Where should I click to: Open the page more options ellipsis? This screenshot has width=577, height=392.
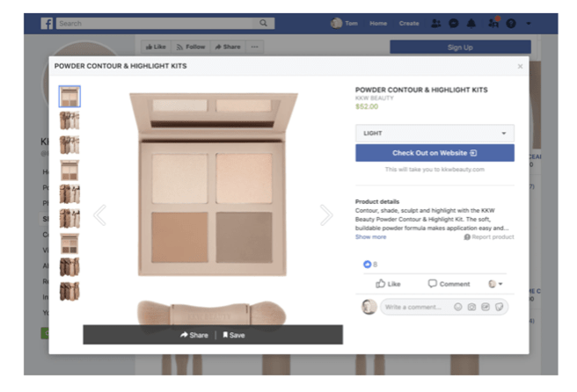(255, 47)
